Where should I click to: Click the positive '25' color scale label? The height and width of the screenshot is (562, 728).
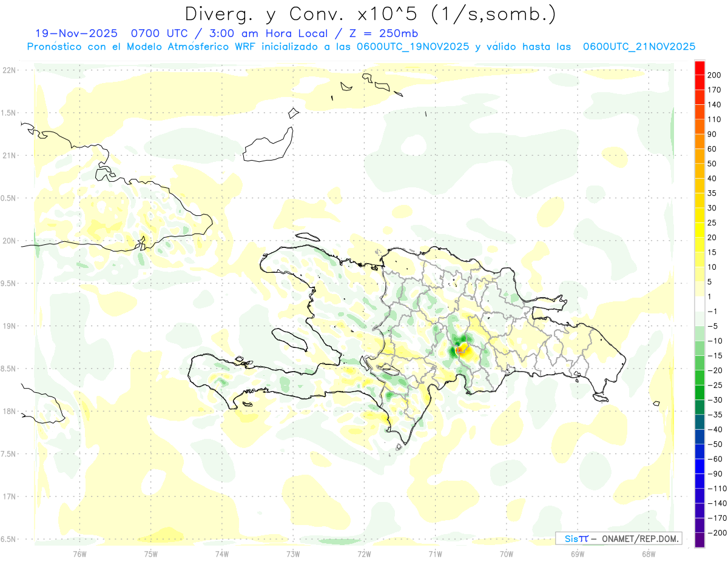coord(713,222)
